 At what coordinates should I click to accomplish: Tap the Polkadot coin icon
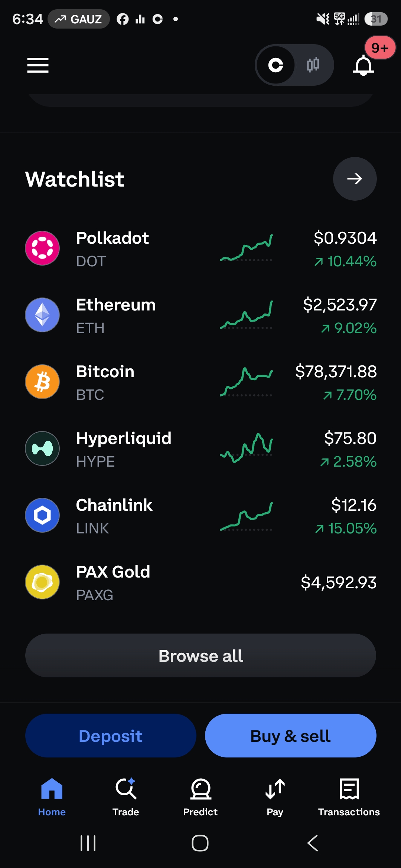tap(42, 248)
